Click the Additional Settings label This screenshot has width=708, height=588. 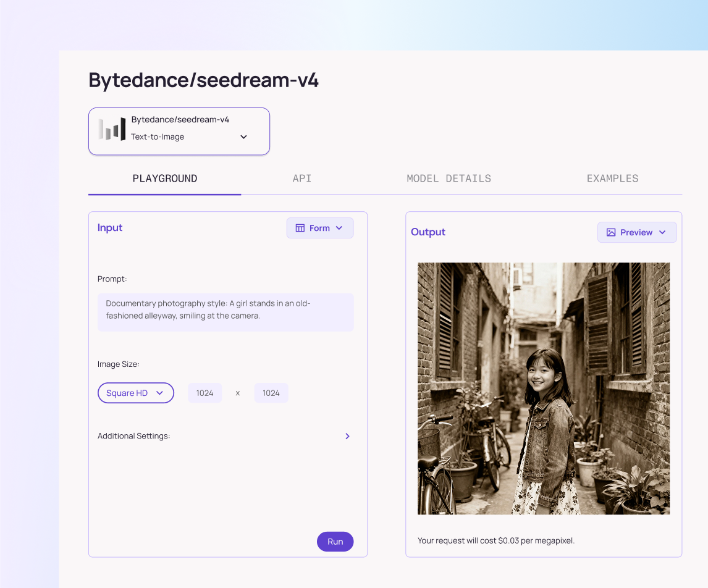pos(133,436)
